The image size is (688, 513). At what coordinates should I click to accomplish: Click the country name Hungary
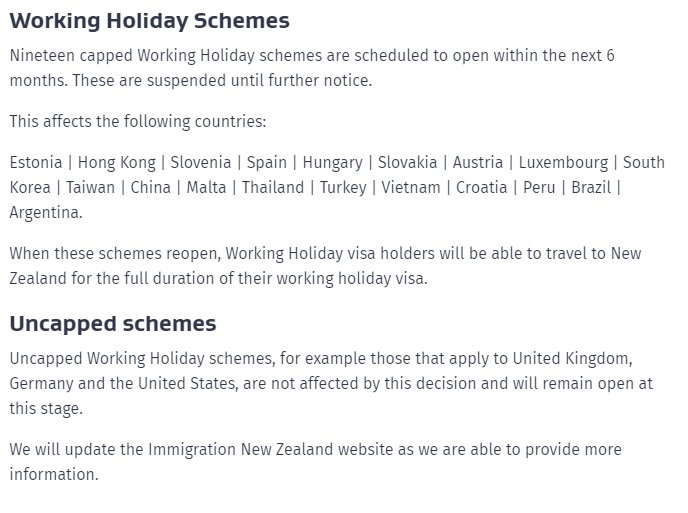[x=332, y=162]
